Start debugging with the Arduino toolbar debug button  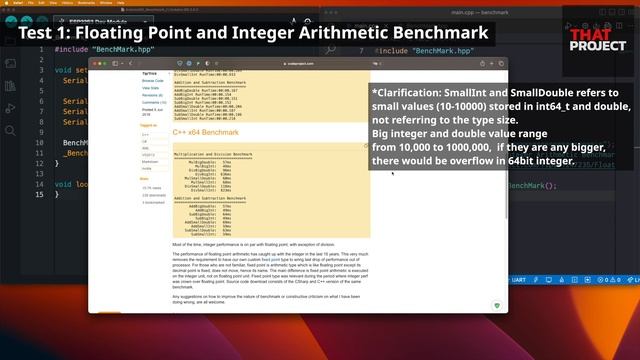pyautogui.click(x=42, y=21)
